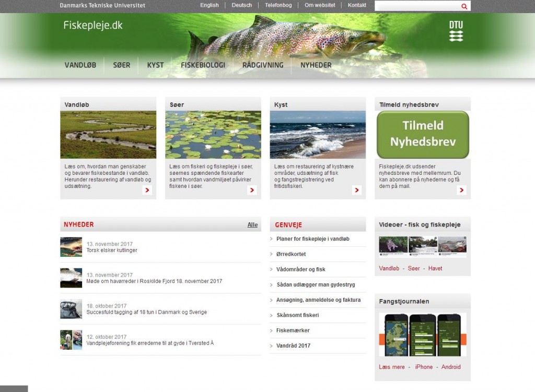The width and height of the screenshot is (535, 392).
Task: Click the search magnifier icon
Action: click(x=464, y=6)
